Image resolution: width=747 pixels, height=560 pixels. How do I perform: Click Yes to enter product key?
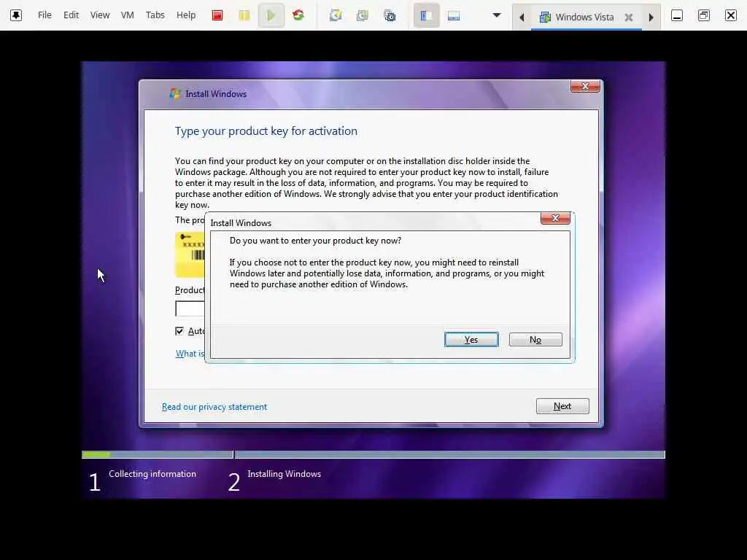point(471,340)
